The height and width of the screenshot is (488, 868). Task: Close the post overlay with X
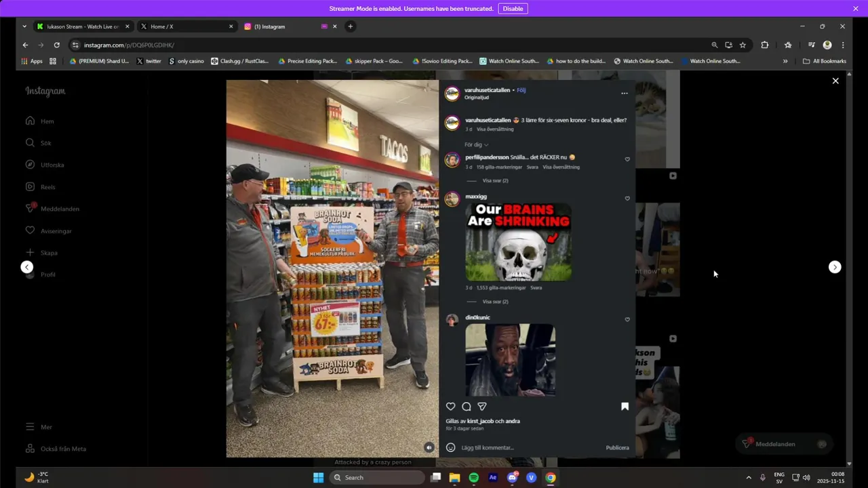click(835, 81)
